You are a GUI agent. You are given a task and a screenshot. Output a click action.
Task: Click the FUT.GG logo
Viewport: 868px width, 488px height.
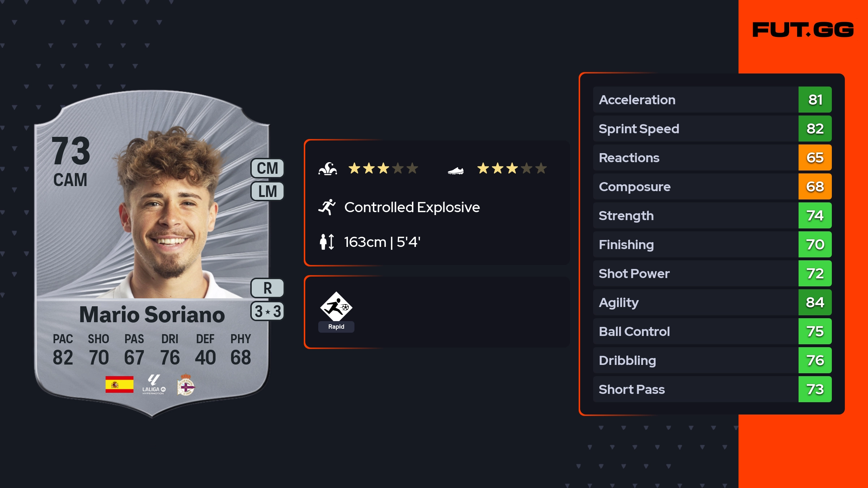point(803,30)
